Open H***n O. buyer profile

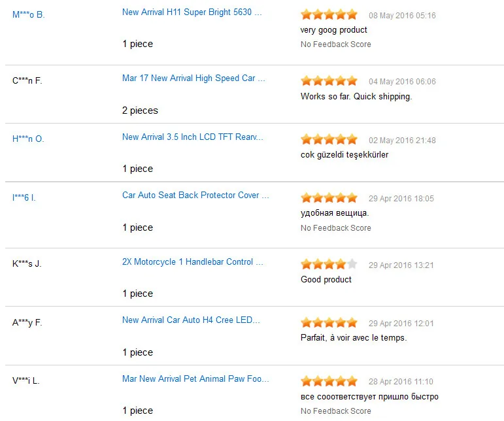[x=28, y=139]
